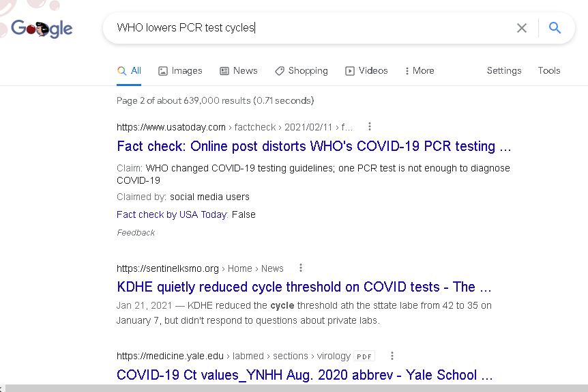588x392 pixels.
Task: Open three-dot menu for sentinelksmo.org result
Action: coord(301,268)
